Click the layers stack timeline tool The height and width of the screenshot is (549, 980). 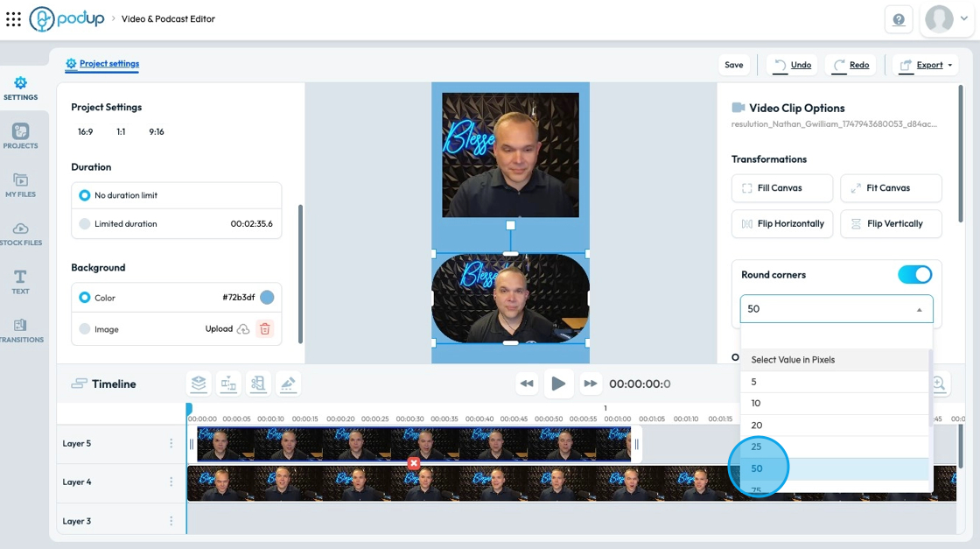click(x=199, y=384)
